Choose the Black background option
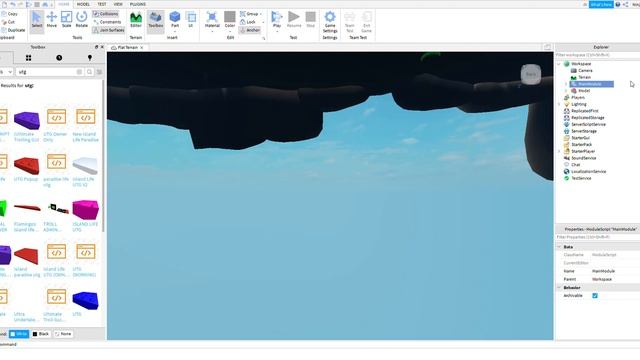 (41, 334)
